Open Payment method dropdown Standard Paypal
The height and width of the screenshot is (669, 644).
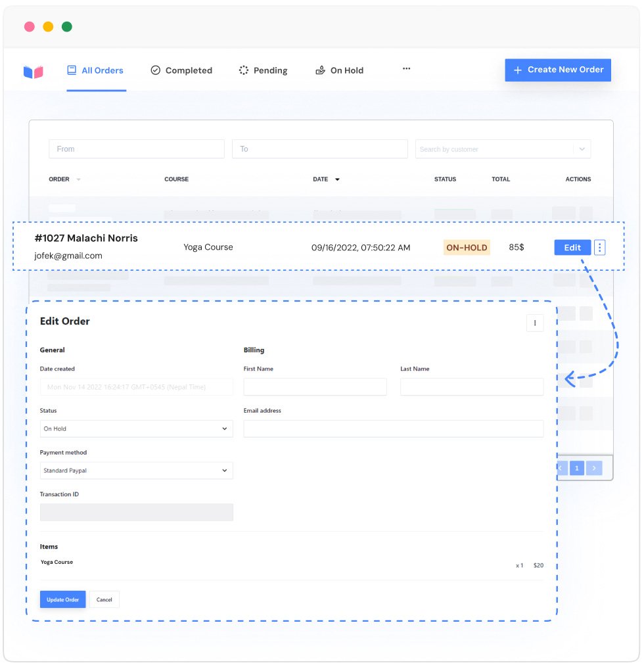[136, 471]
